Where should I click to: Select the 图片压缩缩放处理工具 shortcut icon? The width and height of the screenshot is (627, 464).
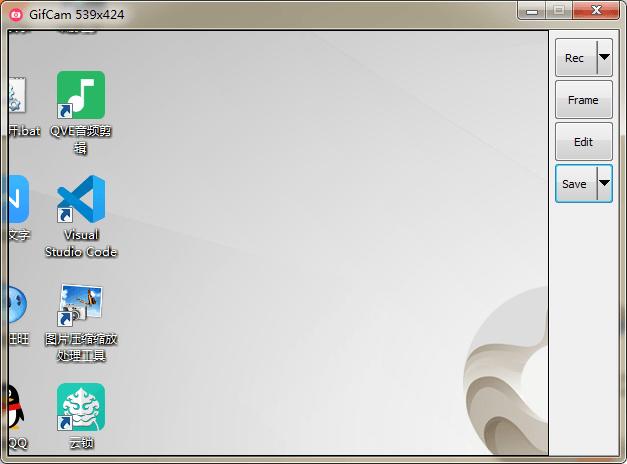[x=81, y=304]
